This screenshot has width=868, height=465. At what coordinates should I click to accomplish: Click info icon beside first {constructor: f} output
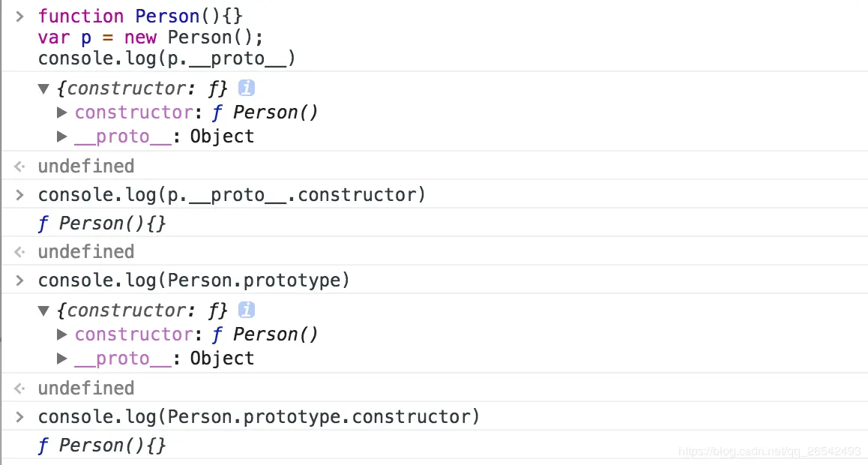point(247,88)
